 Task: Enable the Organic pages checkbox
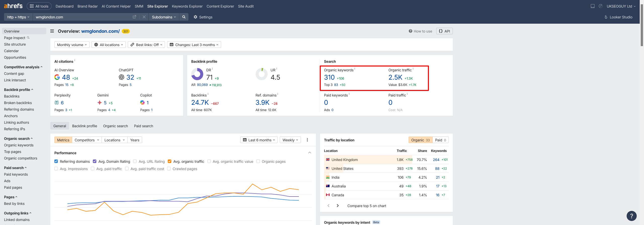[x=258, y=161]
